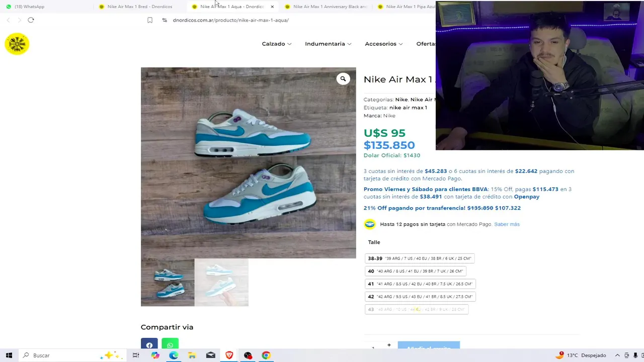The height and width of the screenshot is (362, 644).
Task: Open Brave browser from the taskbar
Action: coord(229,355)
